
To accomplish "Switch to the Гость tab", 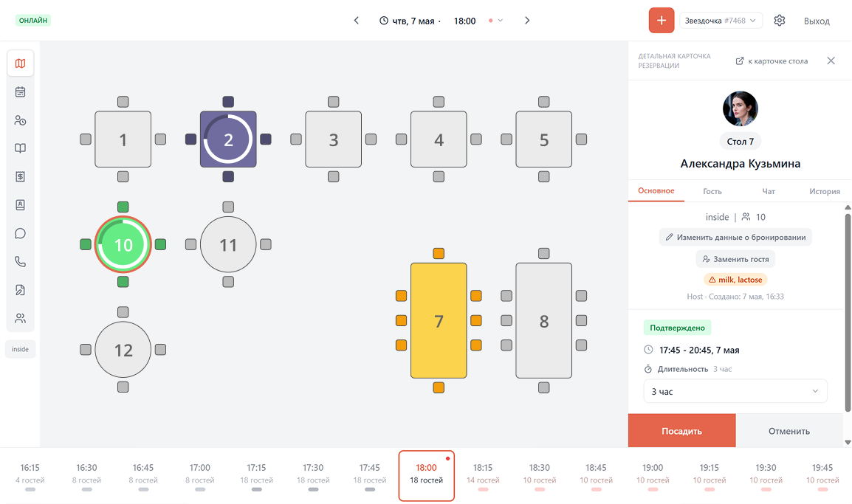I will pyautogui.click(x=712, y=191).
